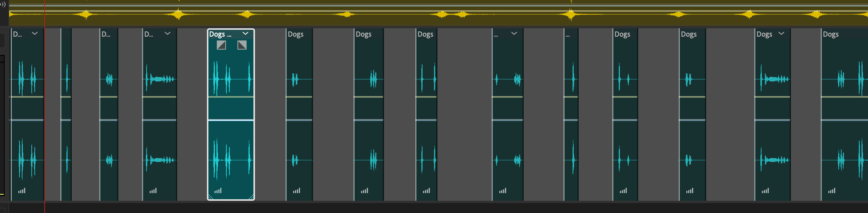The image size is (868, 213).
Task: Click the 'Dogs' label on the seventh clip
Action: point(363,34)
